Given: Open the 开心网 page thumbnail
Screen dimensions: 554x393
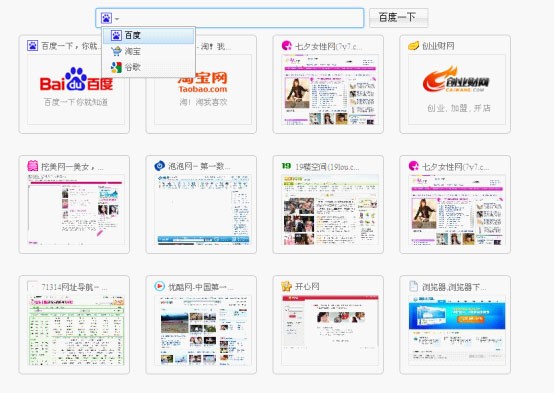Looking at the screenshot, I should 329,330.
